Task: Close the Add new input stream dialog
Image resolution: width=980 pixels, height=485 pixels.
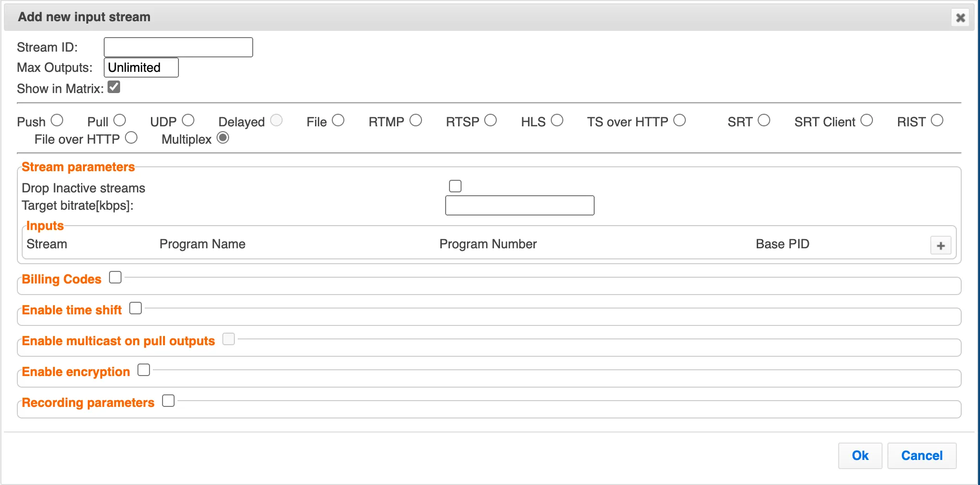Action: coord(960,18)
